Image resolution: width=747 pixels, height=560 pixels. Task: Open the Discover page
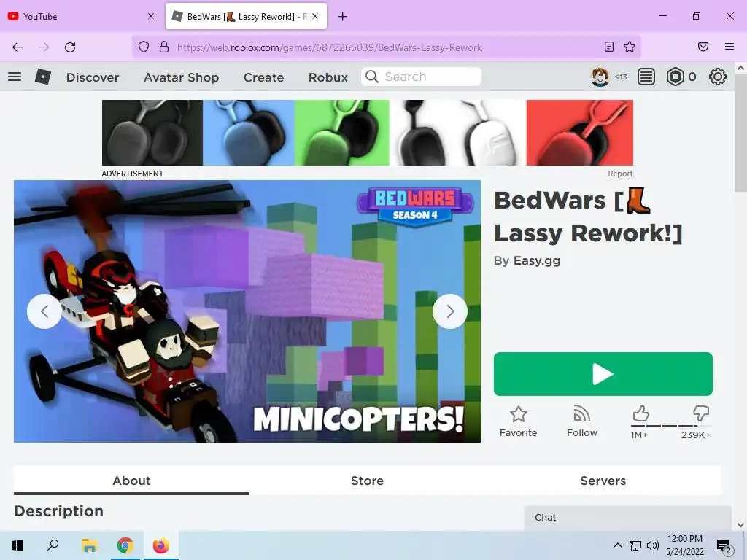tap(93, 77)
